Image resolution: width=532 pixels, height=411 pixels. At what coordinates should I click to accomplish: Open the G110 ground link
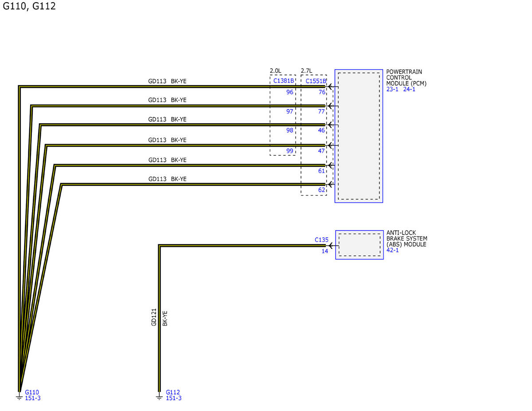point(32,392)
